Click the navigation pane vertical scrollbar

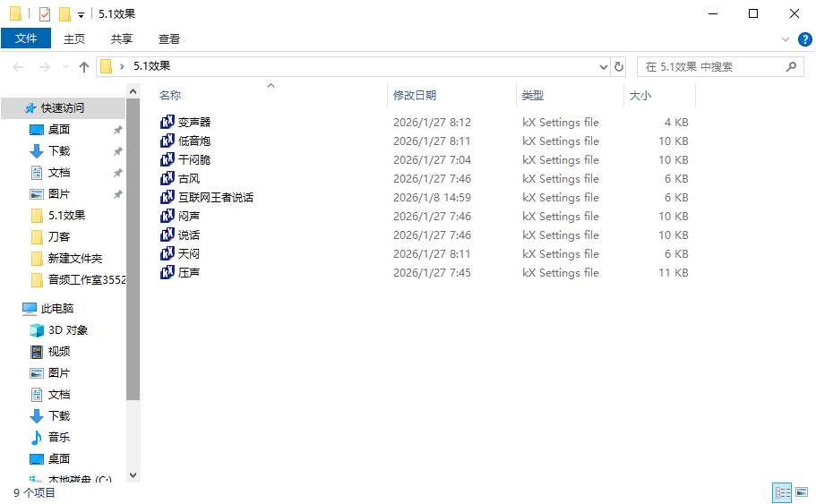133,269
